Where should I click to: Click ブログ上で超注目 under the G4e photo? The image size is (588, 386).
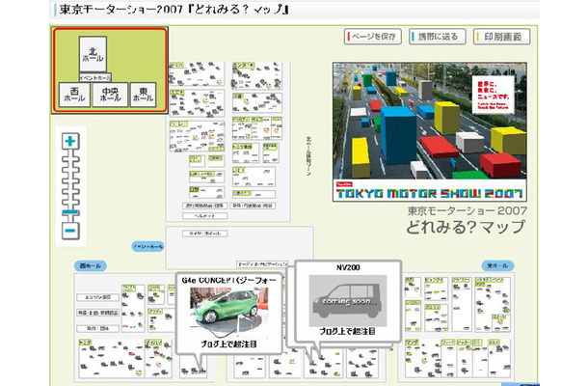tap(228, 344)
